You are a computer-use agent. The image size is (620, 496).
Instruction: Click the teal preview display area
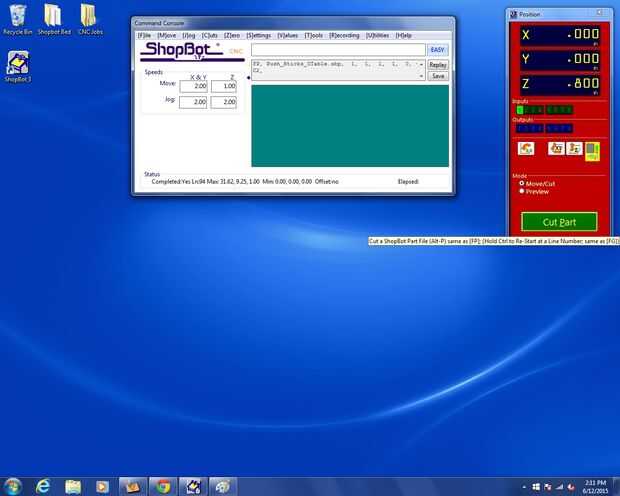(350, 126)
